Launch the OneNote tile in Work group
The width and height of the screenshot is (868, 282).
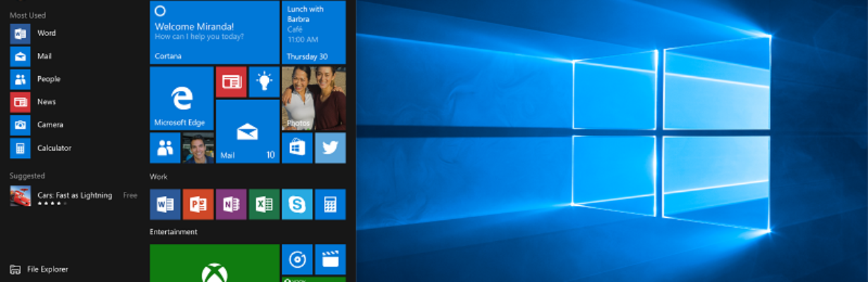pos(231,204)
